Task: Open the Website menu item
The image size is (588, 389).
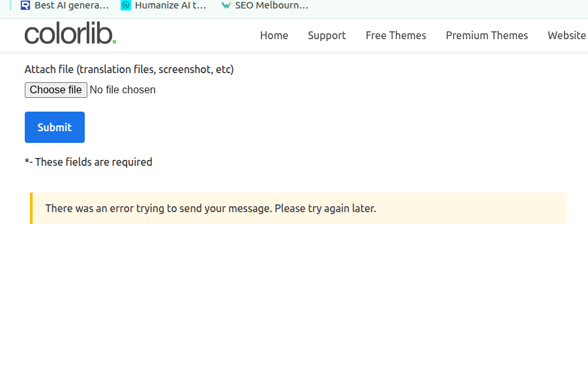Action: coord(566,35)
